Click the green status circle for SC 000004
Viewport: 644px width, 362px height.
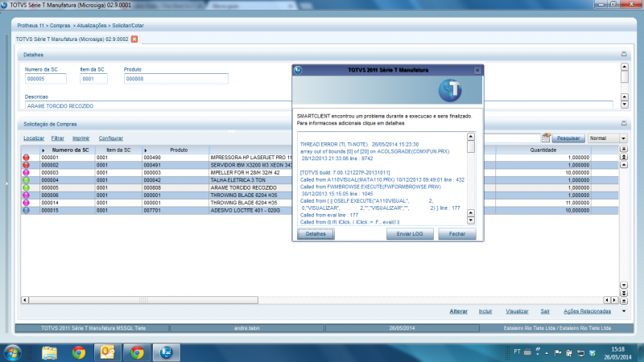tap(26, 180)
